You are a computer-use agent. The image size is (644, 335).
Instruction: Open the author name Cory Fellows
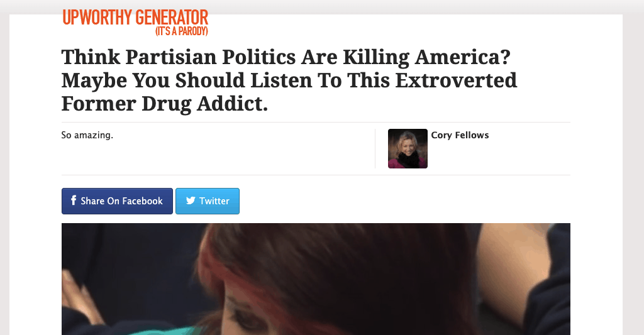click(x=460, y=135)
